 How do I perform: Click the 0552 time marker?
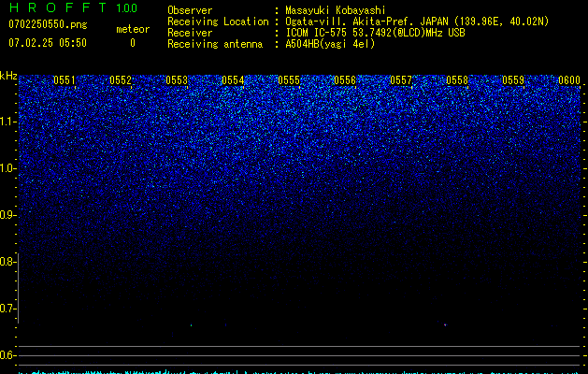coord(121,80)
